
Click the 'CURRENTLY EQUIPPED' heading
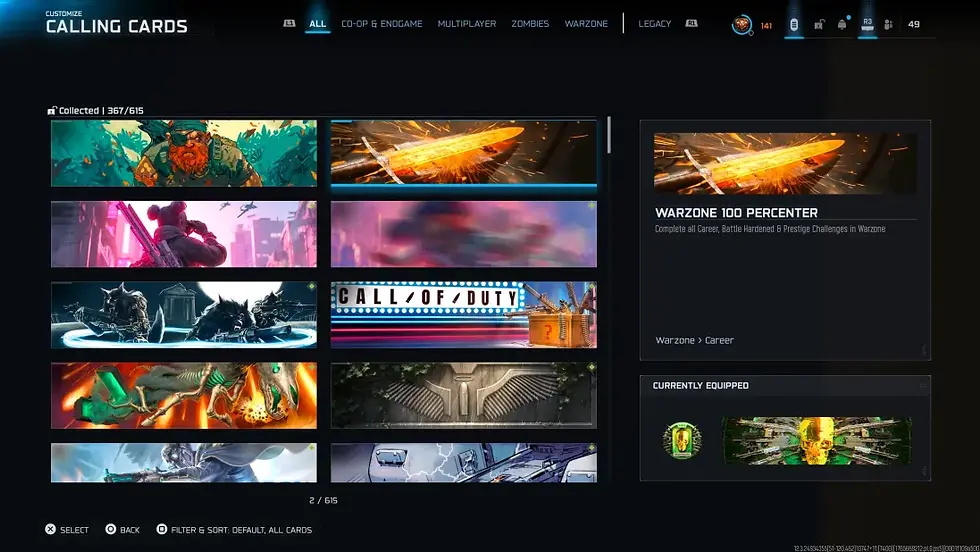(701, 386)
